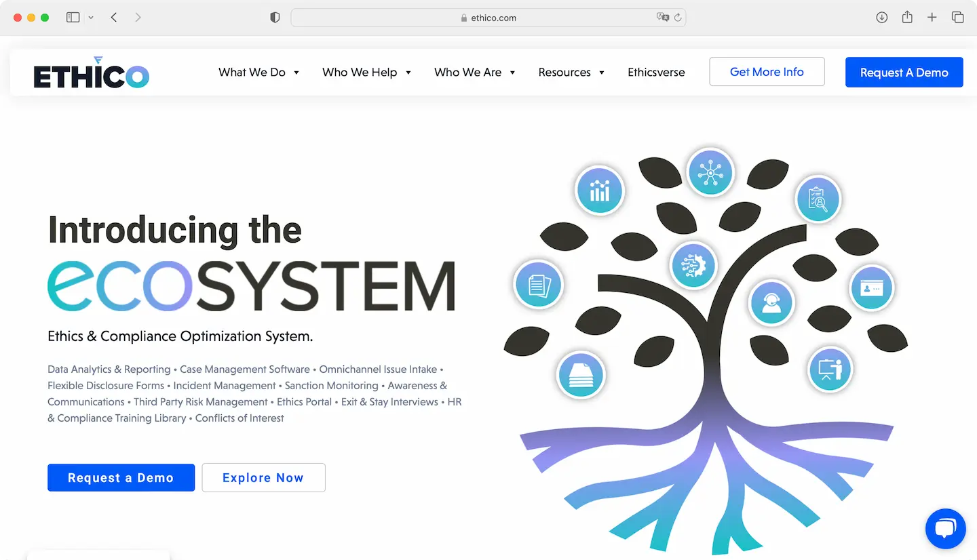The image size is (977, 560).
Task: Toggle the Safari sidebar icon
Action: coord(73,18)
